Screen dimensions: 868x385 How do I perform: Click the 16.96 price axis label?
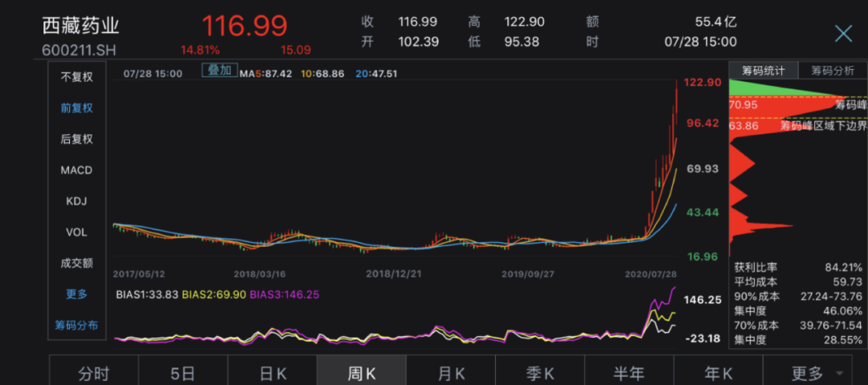(702, 256)
